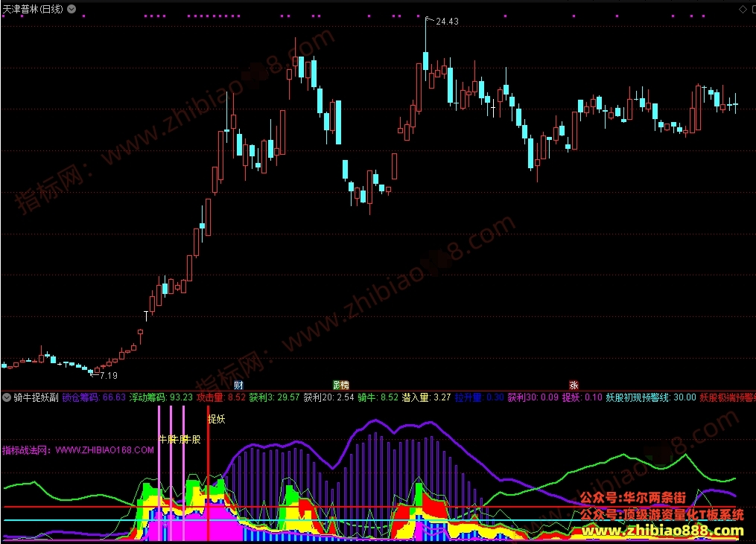
Task: Click the red 涨 info marker
Action: click(574, 385)
